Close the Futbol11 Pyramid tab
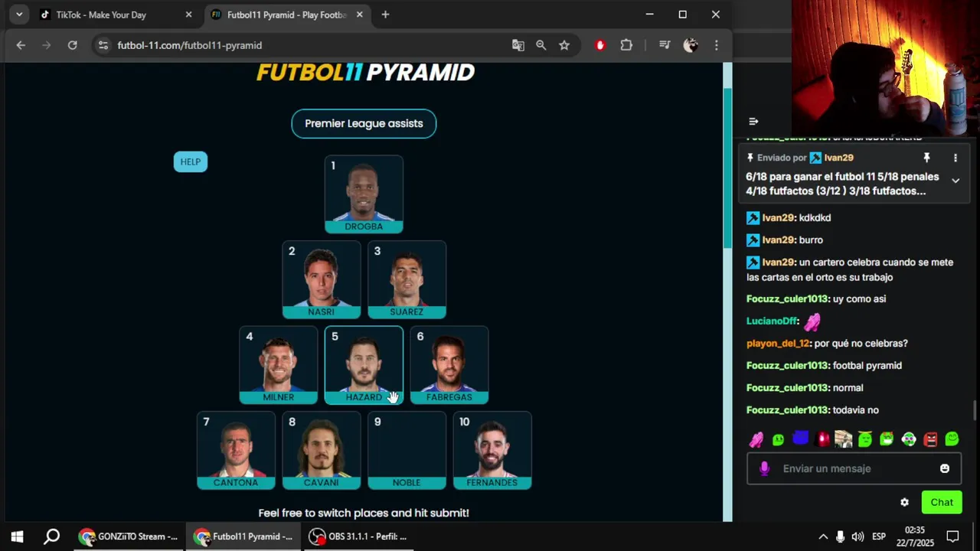The width and height of the screenshot is (980, 551). [x=361, y=15]
